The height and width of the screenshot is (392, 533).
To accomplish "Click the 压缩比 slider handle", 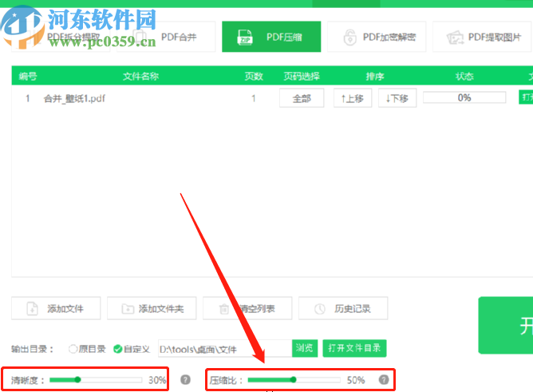I will point(294,380).
